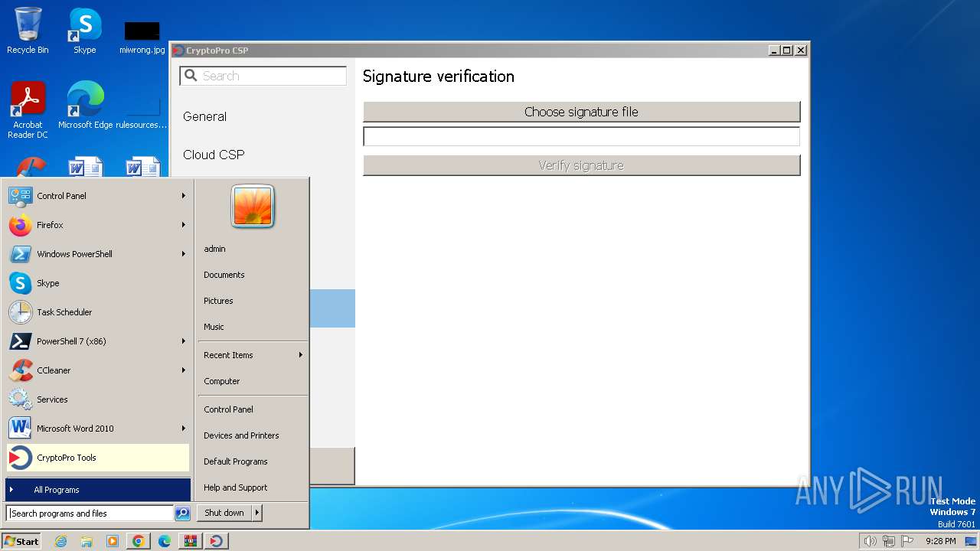
Task: Expand Windows PowerShell jump list arrow
Action: 184,254
